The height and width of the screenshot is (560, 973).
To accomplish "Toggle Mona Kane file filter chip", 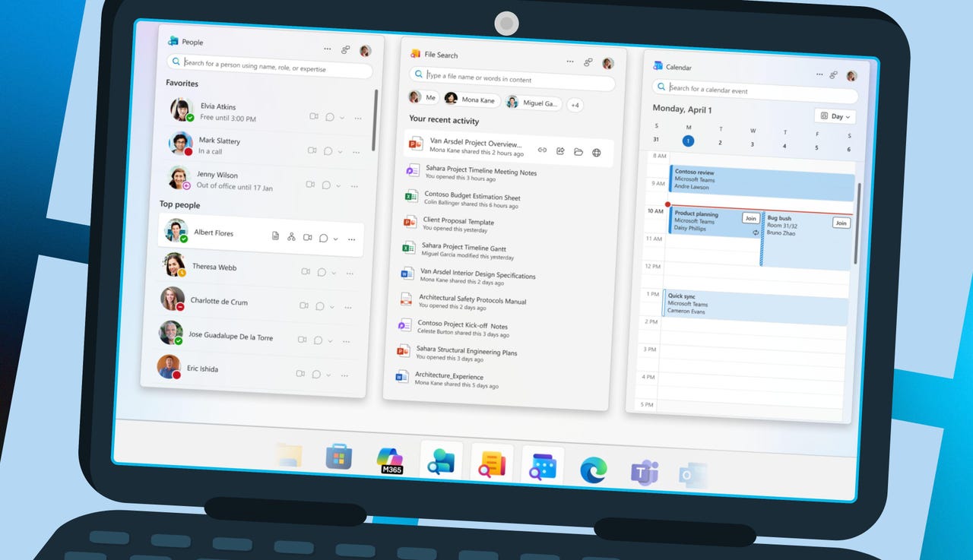I will click(x=470, y=100).
